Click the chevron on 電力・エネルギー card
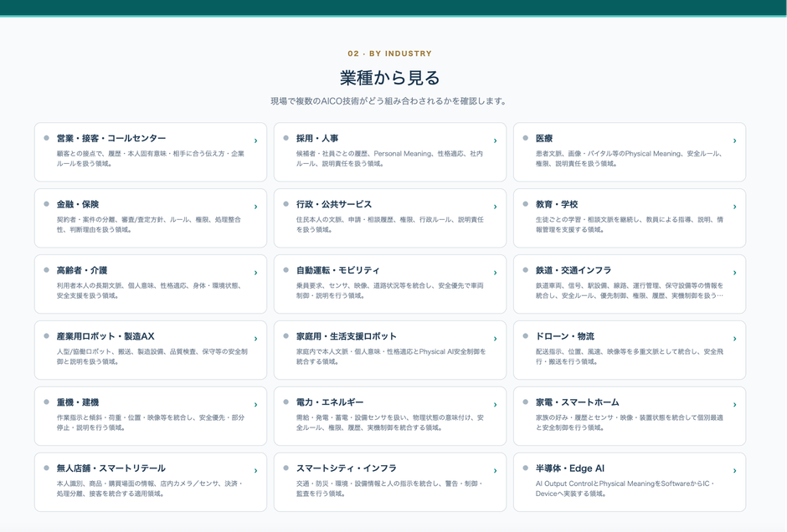The height and width of the screenshot is (532, 787). [x=495, y=405]
